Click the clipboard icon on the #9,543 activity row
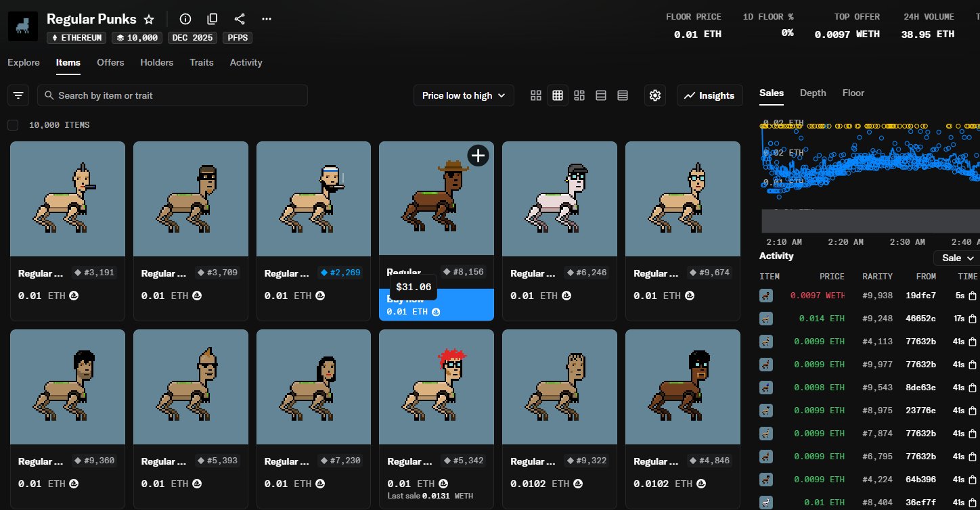This screenshot has height=510, width=980. pyautogui.click(x=973, y=388)
